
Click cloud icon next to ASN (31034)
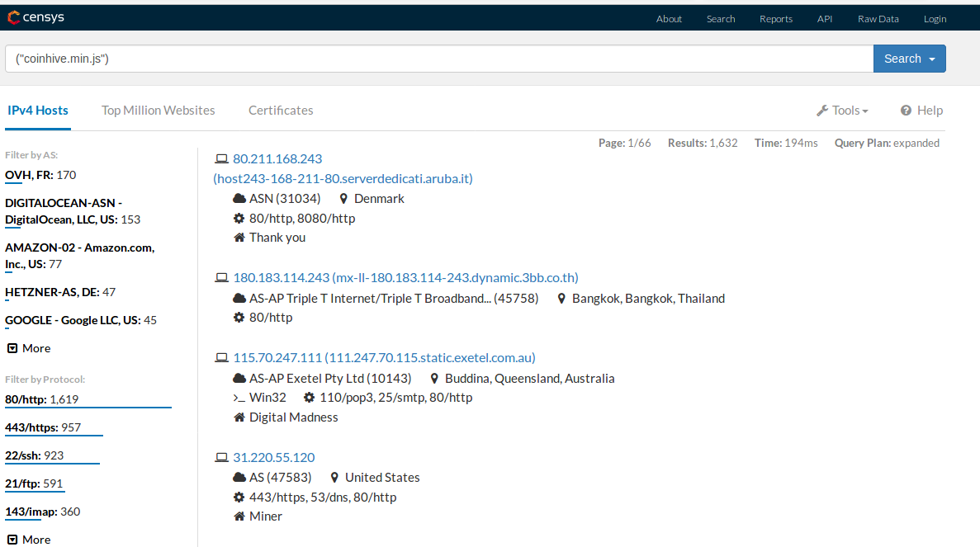[x=239, y=199]
